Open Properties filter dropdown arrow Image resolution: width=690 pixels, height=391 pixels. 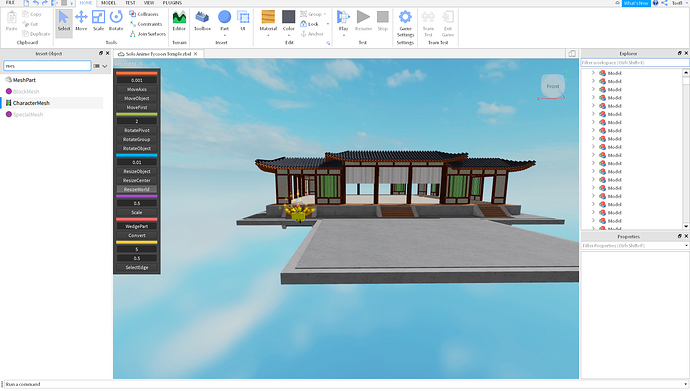[x=686, y=246]
